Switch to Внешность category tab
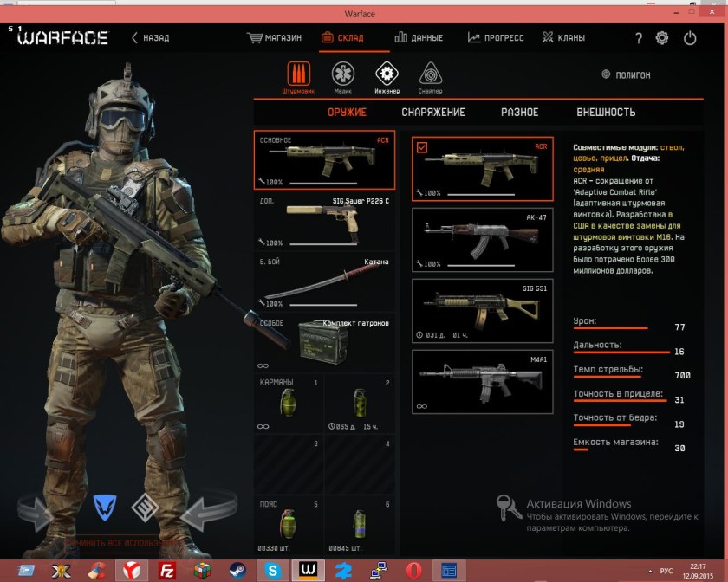The height and width of the screenshot is (582, 728). (606, 112)
